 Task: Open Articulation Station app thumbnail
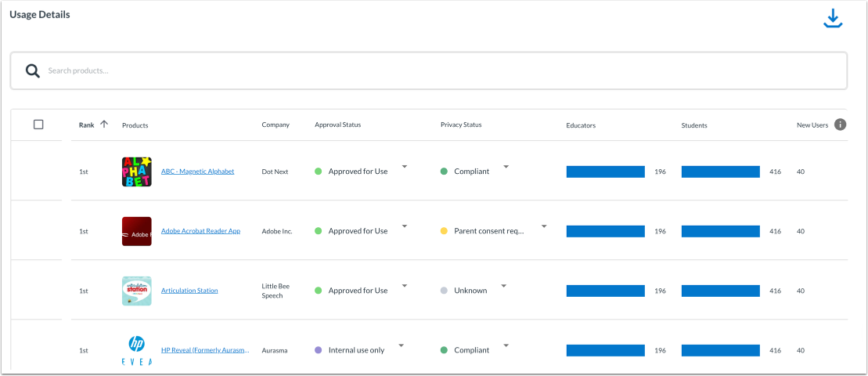(x=137, y=291)
